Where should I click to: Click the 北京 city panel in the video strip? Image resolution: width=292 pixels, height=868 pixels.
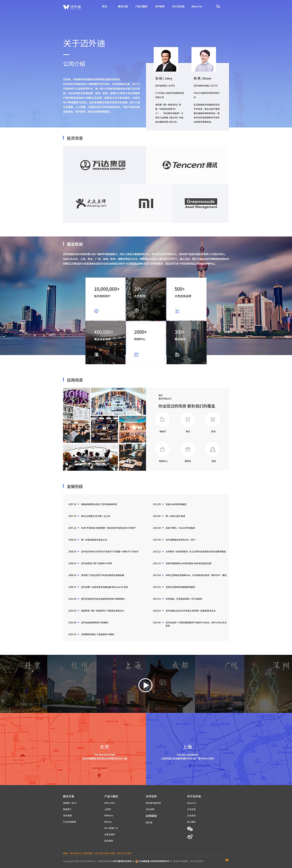[24, 684]
